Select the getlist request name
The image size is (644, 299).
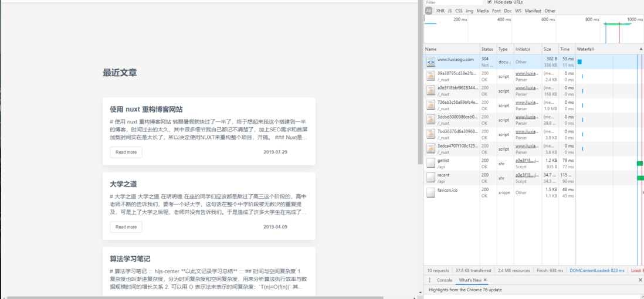[x=443, y=160]
